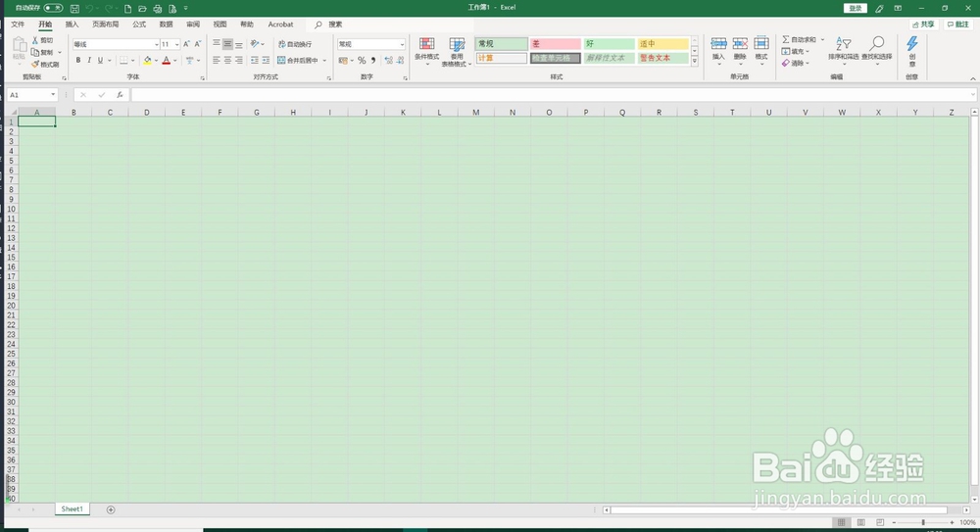Click the 共享 (Share) button
Image resolution: width=980 pixels, height=532 pixels.
coord(924,24)
